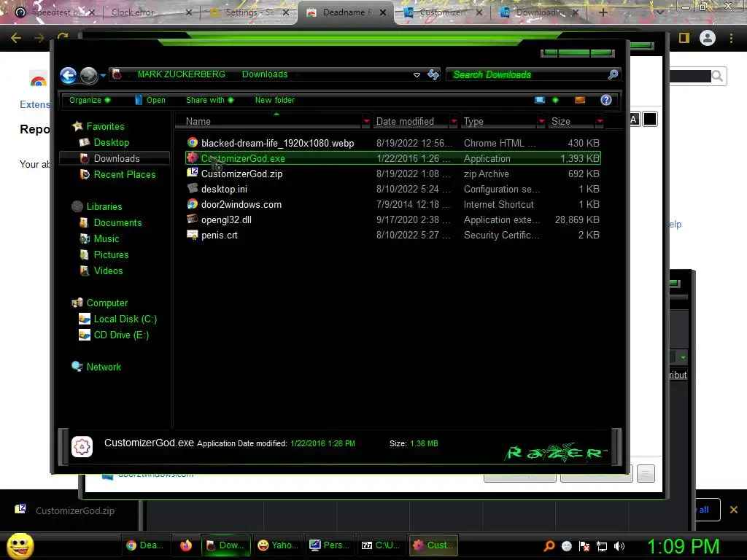Open Local Disk (C:)
The image size is (747, 560).
click(x=125, y=319)
